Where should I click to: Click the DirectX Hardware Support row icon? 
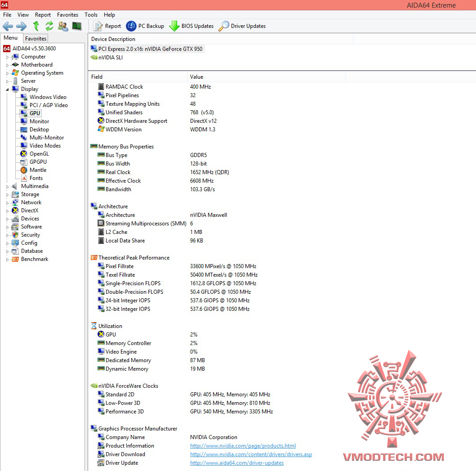point(101,121)
